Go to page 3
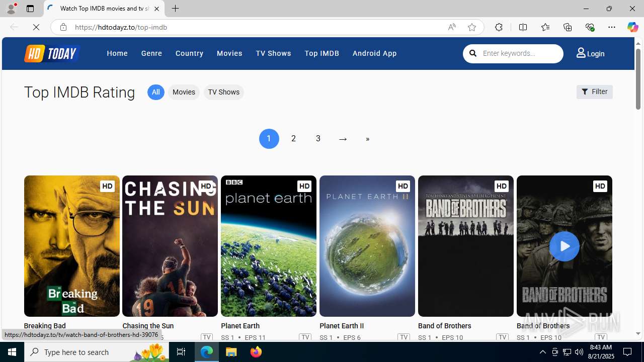 tap(318, 139)
